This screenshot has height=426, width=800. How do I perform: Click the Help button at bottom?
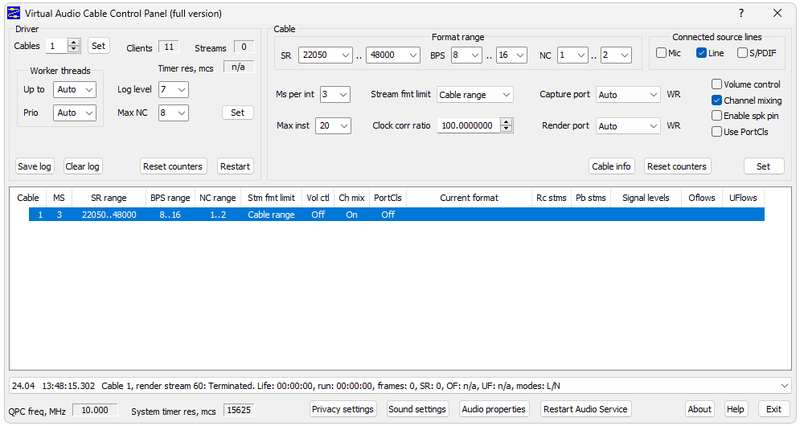coord(735,409)
